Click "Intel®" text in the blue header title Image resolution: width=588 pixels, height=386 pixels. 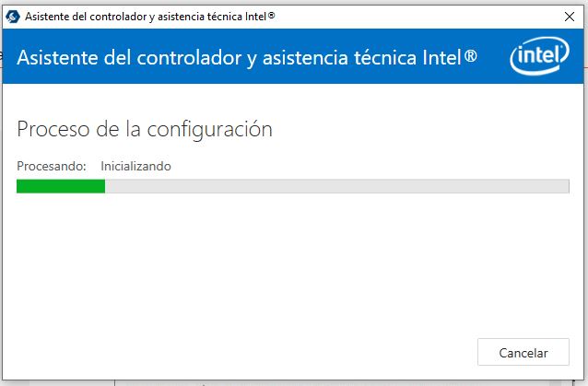tap(449, 57)
